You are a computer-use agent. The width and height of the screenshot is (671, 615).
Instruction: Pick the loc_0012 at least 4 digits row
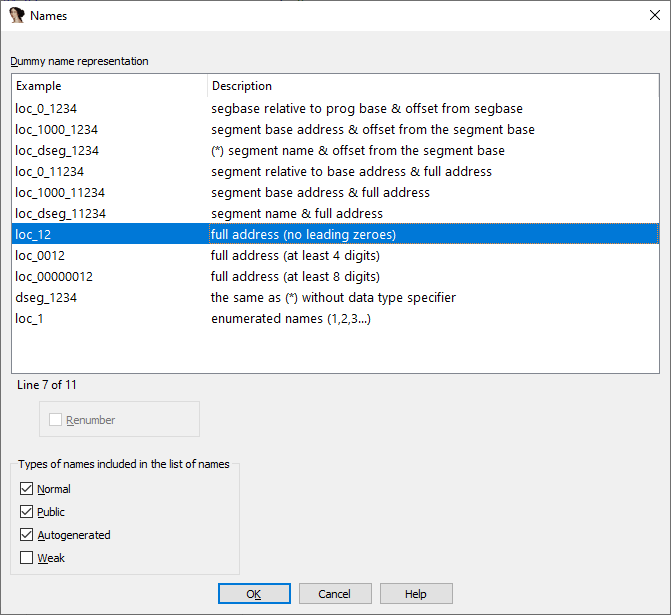point(335,255)
